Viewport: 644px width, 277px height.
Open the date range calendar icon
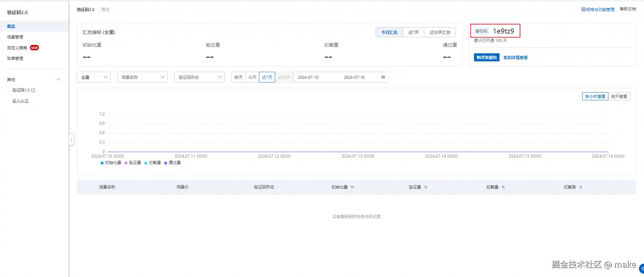coord(383,77)
